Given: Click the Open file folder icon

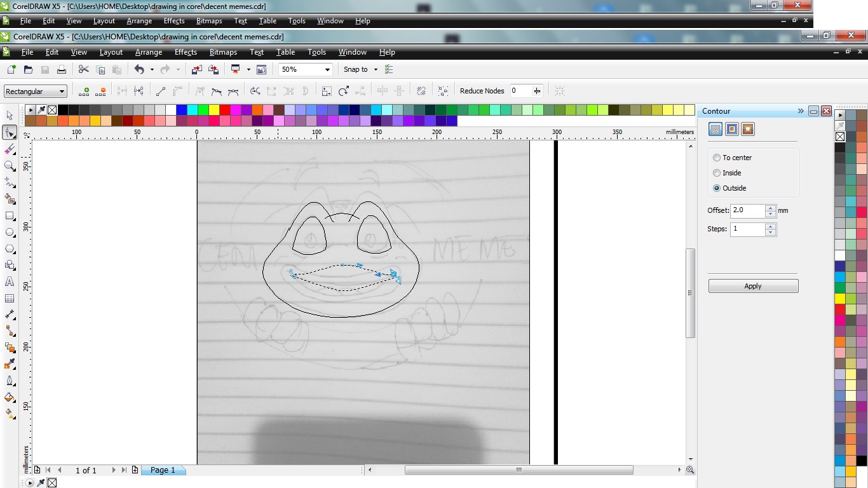Looking at the screenshot, I should [x=28, y=69].
